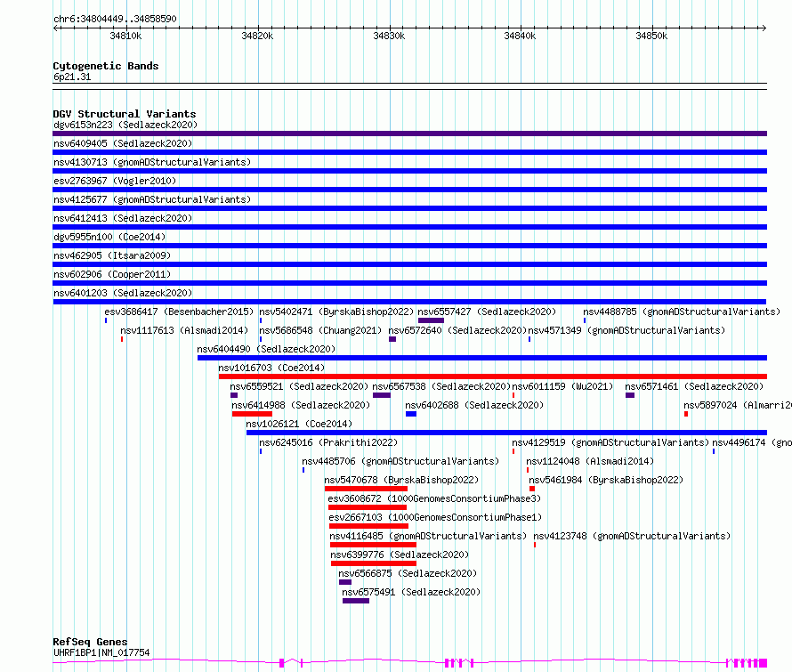792x672 pixels.
Task: Click the esv2667103 red bar
Action: [x=368, y=526]
